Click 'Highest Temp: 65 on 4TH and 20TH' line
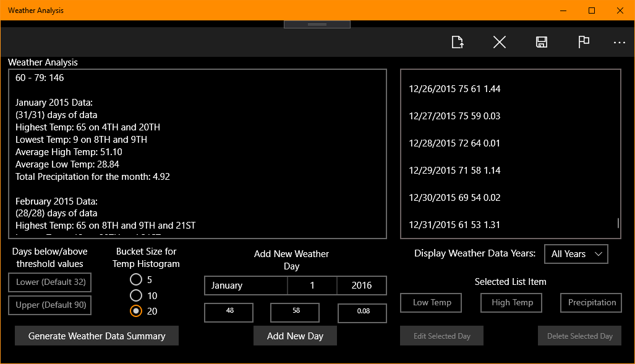 point(87,127)
